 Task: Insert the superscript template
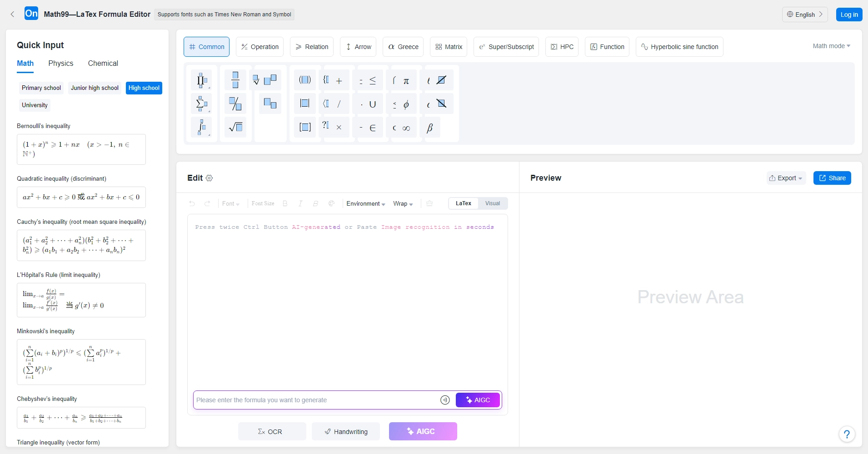click(x=270, y=80)
